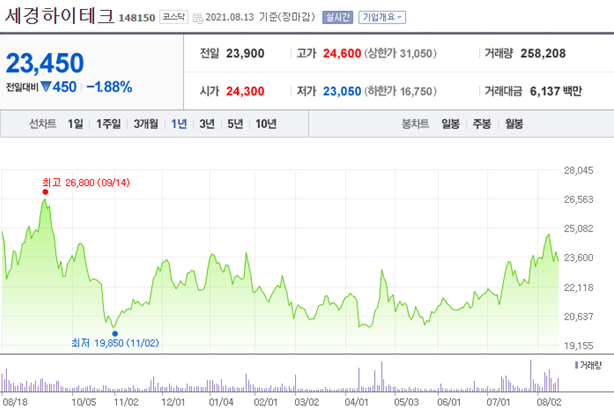Viewport: 614px width, 418px height.
Task: Select the 3개월 line chart period
Action: [146, 124]
